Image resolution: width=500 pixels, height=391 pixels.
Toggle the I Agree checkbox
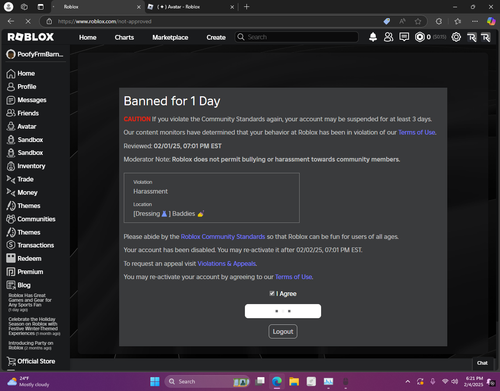[272, 293]
